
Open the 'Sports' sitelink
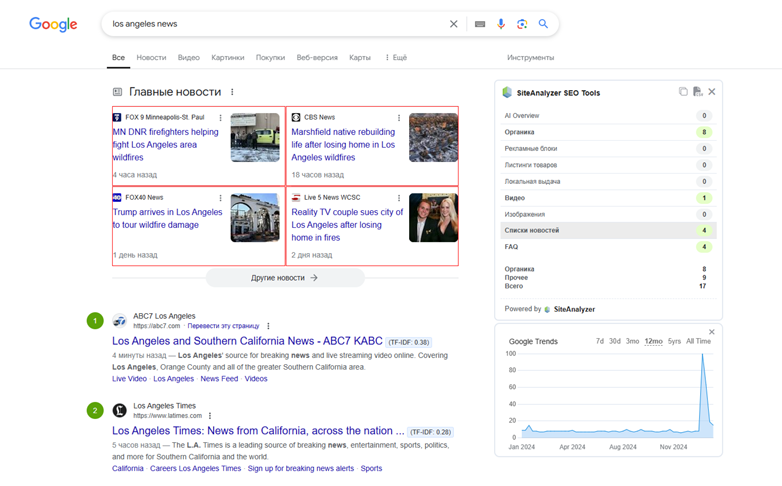click(x=371, y=469)
